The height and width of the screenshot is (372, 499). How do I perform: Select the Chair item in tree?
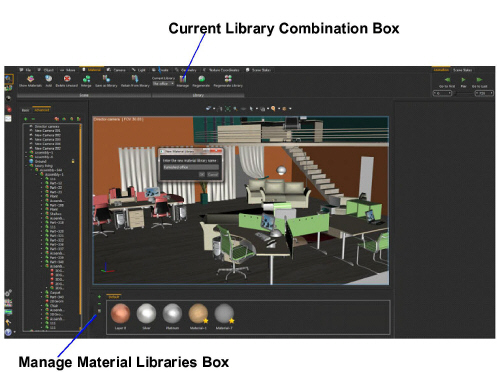click(x=54, y=306)
